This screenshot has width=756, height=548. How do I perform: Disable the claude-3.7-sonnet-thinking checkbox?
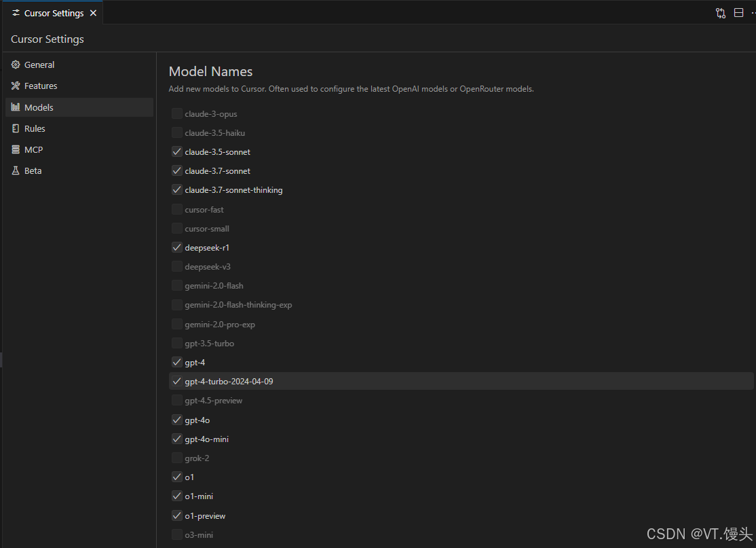[177, 189]
